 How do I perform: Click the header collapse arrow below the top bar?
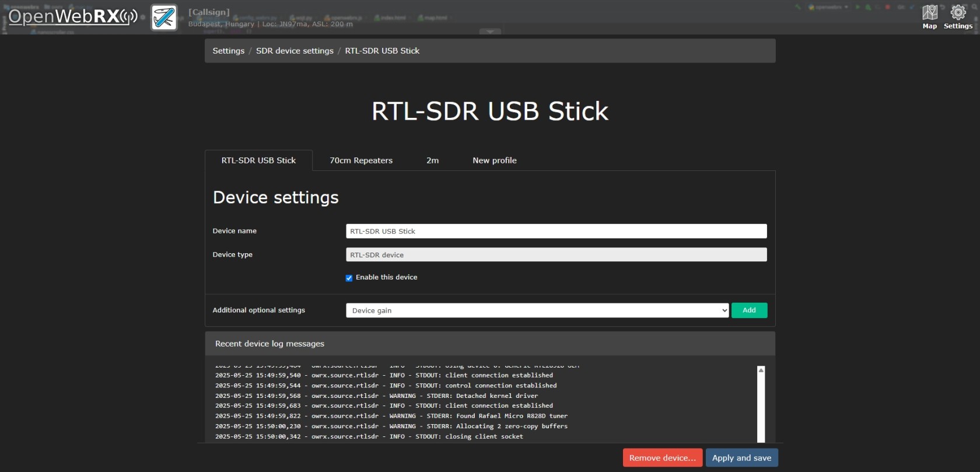pos(490,32)
